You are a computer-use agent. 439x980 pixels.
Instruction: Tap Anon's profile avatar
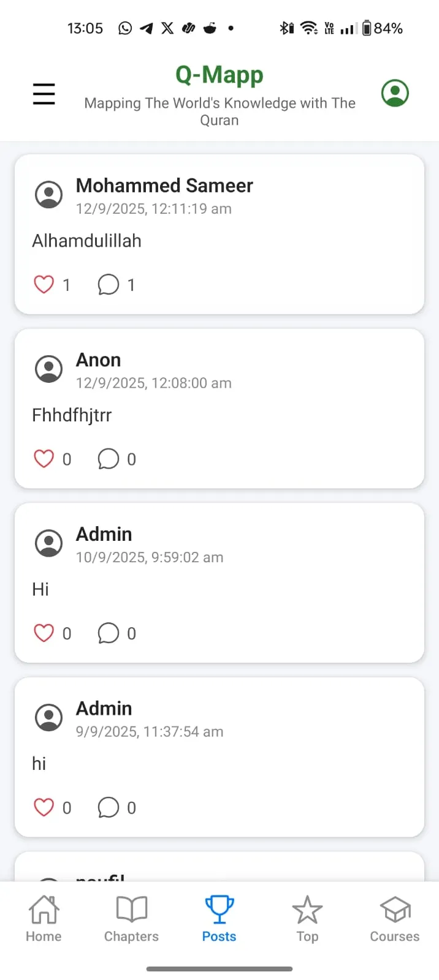tap(49, 369)
